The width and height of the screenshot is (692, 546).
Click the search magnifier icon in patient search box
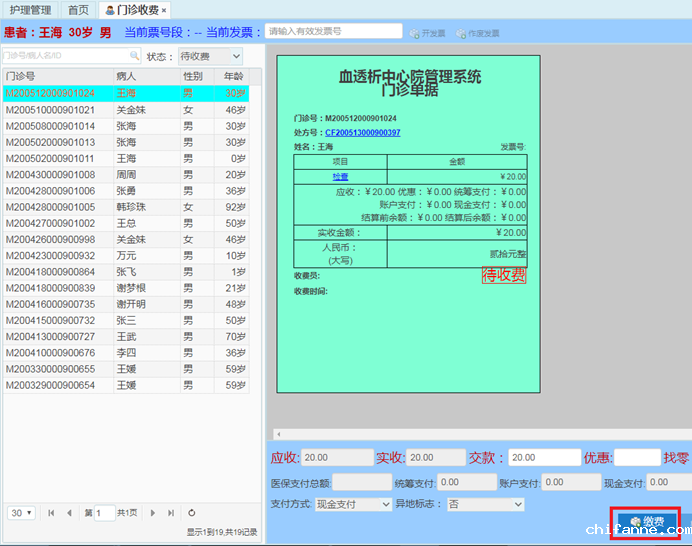134,56
